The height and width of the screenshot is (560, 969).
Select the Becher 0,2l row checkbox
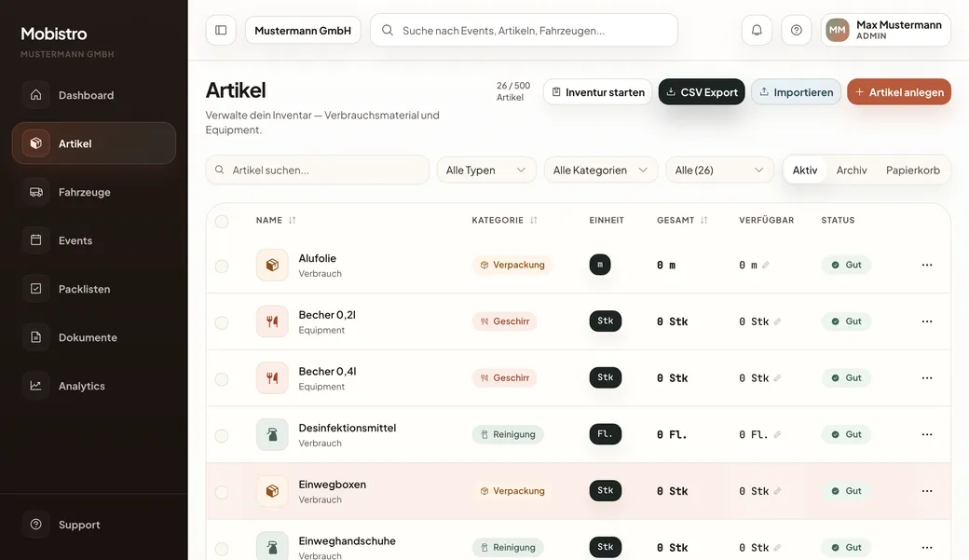tap(222, 322)
